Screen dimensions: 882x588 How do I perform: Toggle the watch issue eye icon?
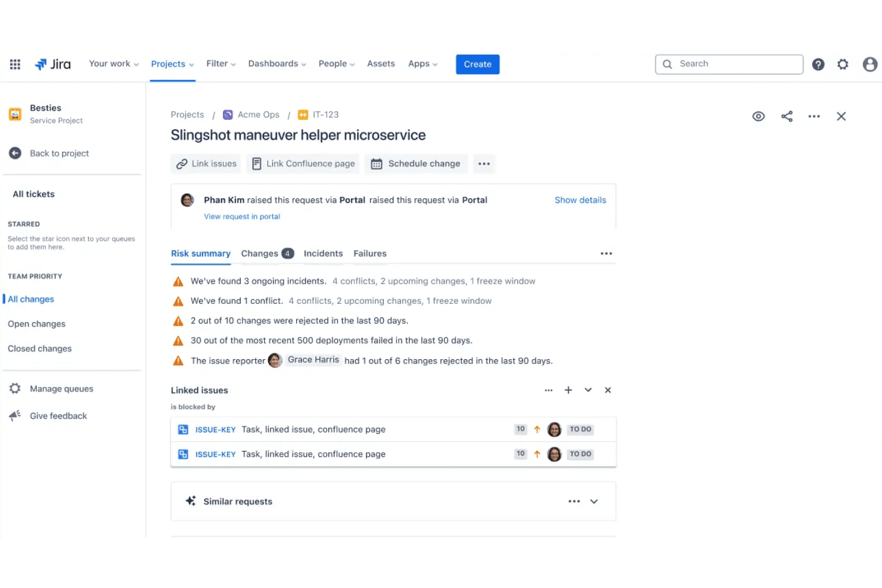click(x=758, y=116)
